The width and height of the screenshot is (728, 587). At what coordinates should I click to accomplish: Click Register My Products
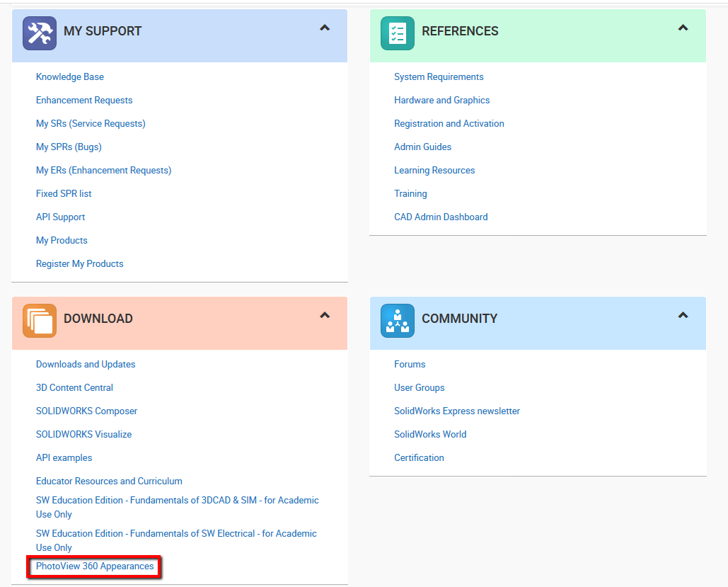coord(80,263)
